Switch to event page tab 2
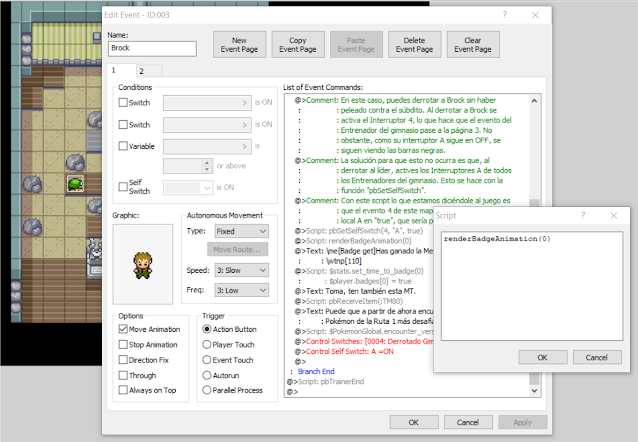Viewport: 638px width, 442px height. click(149, 71)
